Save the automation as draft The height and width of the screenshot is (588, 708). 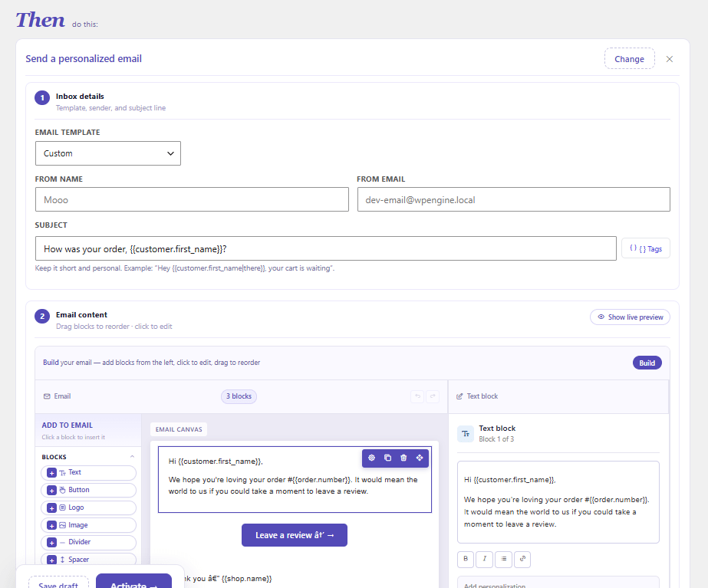pos(59,583)
